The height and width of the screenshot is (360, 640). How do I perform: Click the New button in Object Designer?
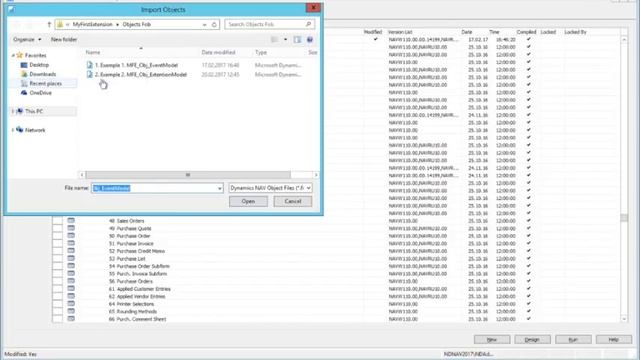(492, 339)
